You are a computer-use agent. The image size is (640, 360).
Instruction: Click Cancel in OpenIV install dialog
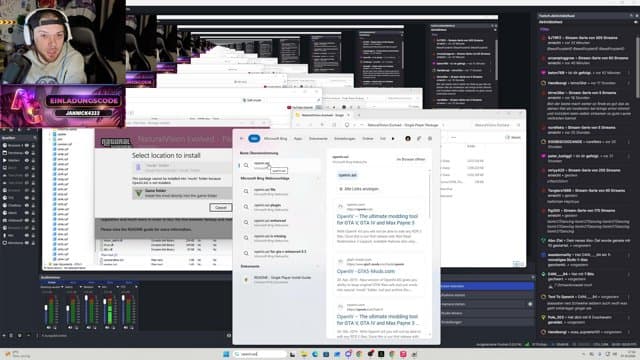220,207
